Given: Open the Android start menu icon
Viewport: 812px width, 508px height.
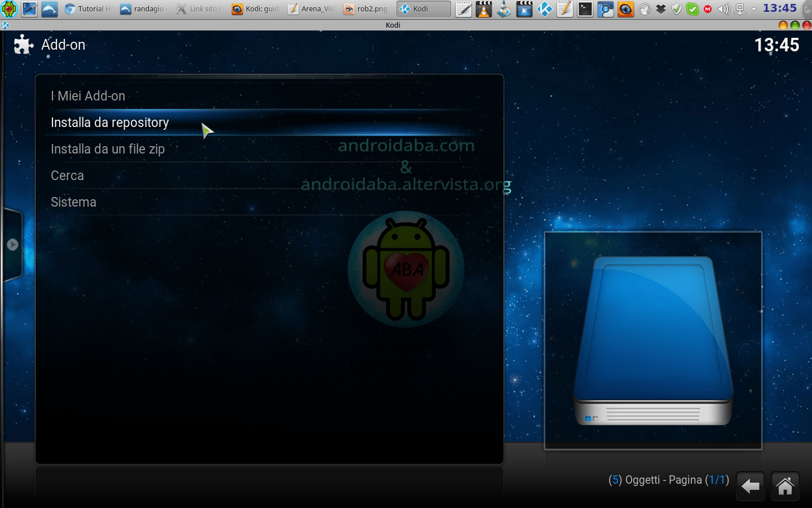Looking at the screenshot, I should point(9,8).
